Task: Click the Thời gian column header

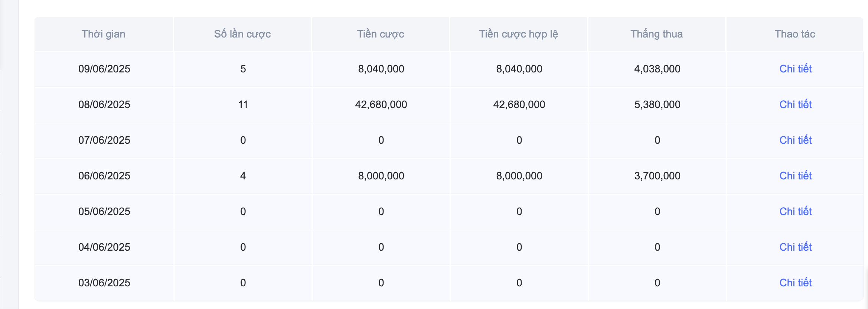Action: tap(104, 34)
